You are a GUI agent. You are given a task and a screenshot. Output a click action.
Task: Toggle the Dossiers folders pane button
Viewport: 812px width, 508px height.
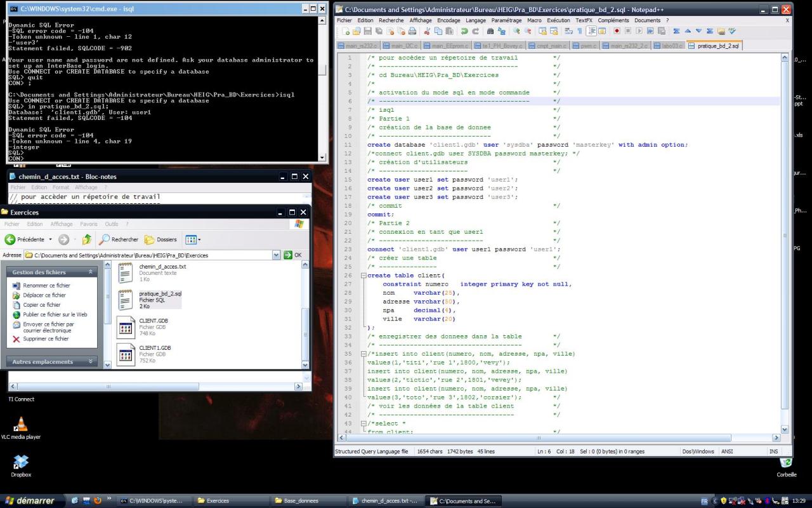pyautogui.click(x=160, y=239)
